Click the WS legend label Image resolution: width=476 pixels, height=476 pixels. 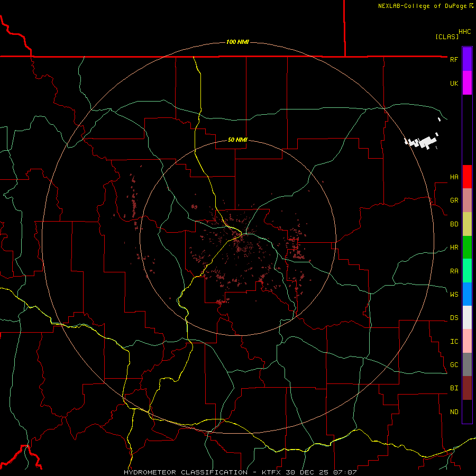tap(454, 294)
